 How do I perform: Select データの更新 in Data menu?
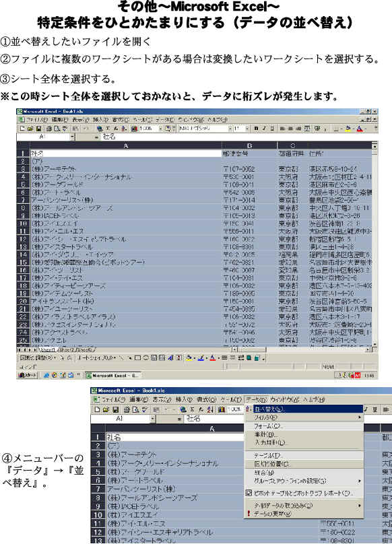coord(304,514)
